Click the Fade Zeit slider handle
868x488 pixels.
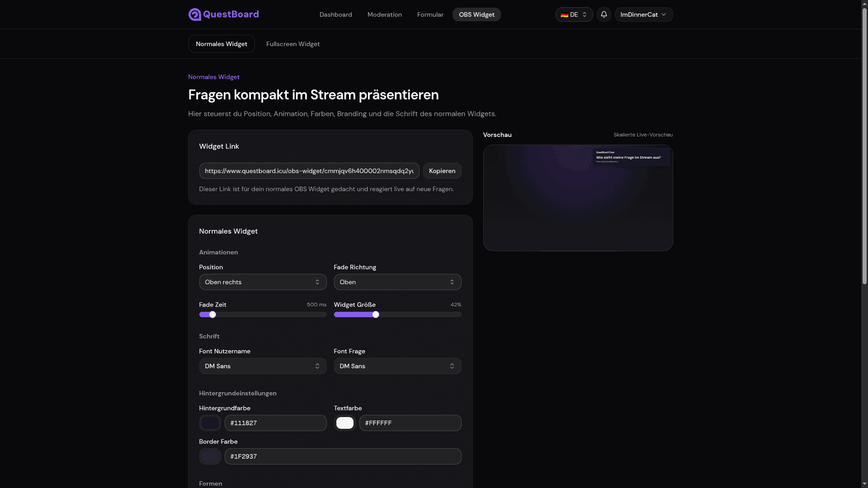(x=212, y=314)
